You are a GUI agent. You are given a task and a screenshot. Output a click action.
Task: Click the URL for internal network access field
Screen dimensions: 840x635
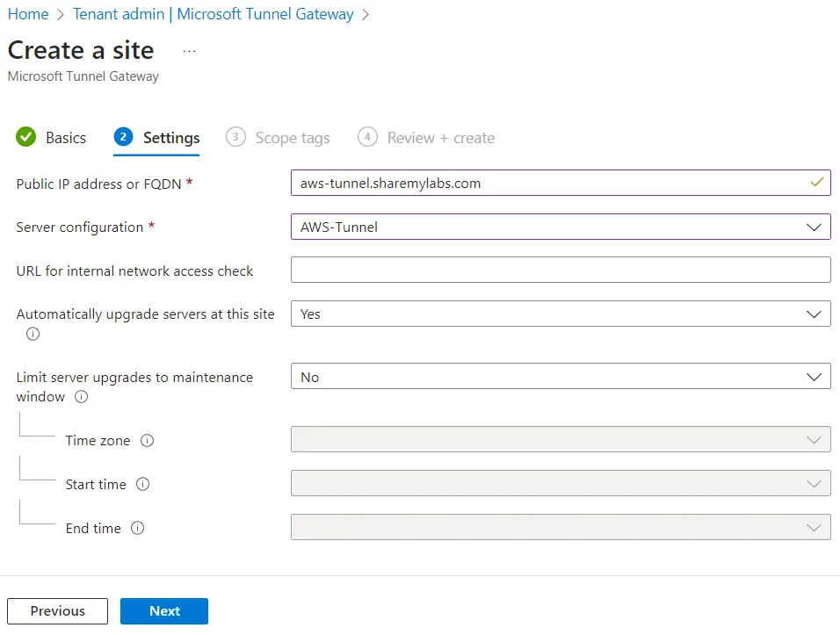pos(560,270)
